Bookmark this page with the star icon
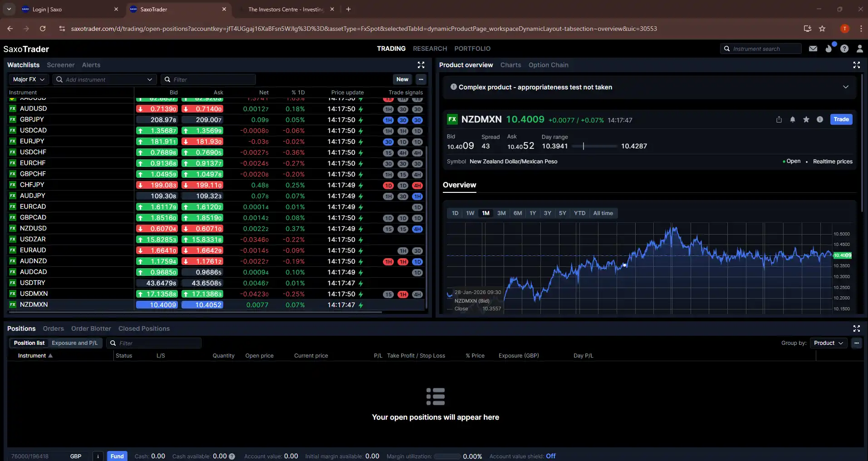The height and width of the screenshot is (461, 868). (x=822, y=29)
